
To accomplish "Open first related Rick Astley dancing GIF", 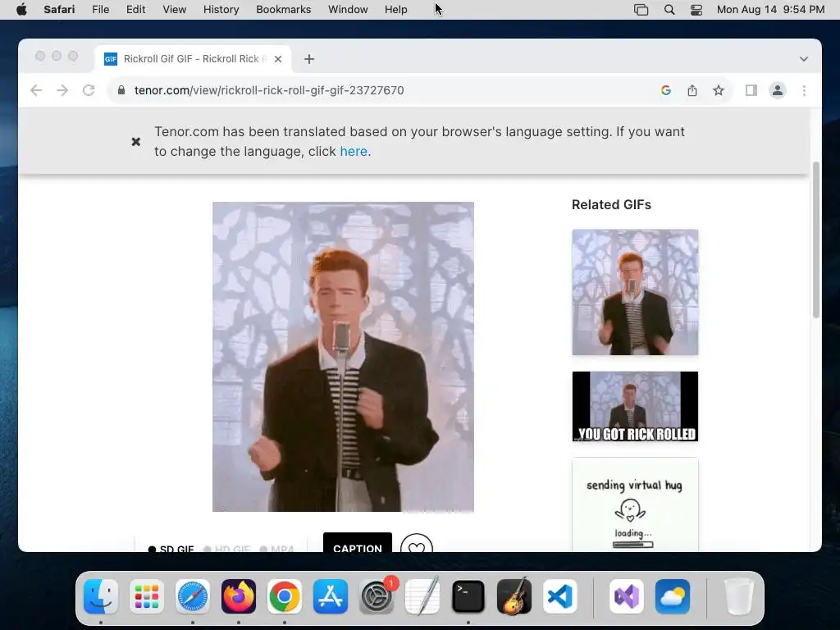I will coord(635,292).
